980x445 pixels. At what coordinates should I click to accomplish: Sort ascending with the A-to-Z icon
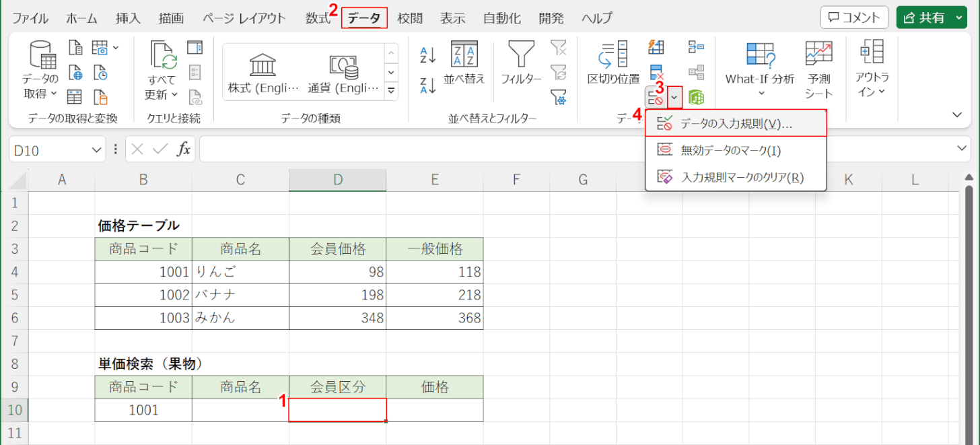(428, 55)
